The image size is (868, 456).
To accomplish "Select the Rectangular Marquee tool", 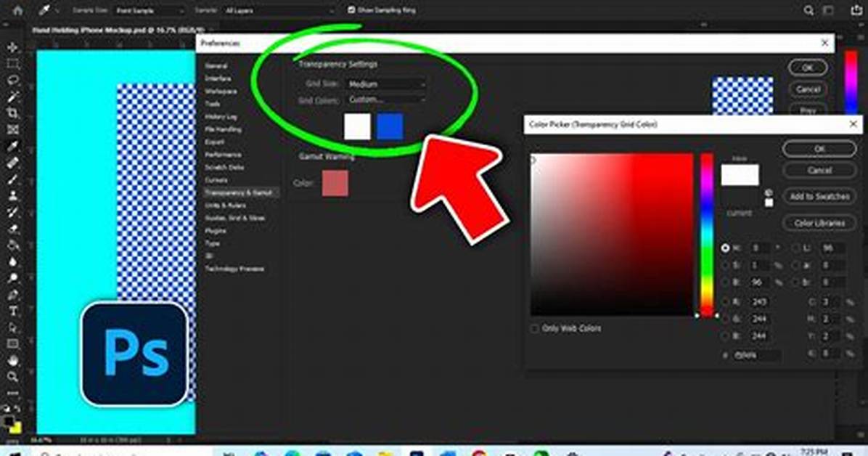I will (13, 64).
